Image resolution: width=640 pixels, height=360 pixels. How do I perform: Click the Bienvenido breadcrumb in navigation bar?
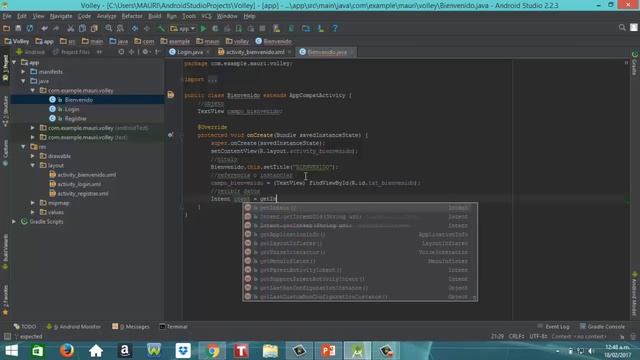pos(273,41)
